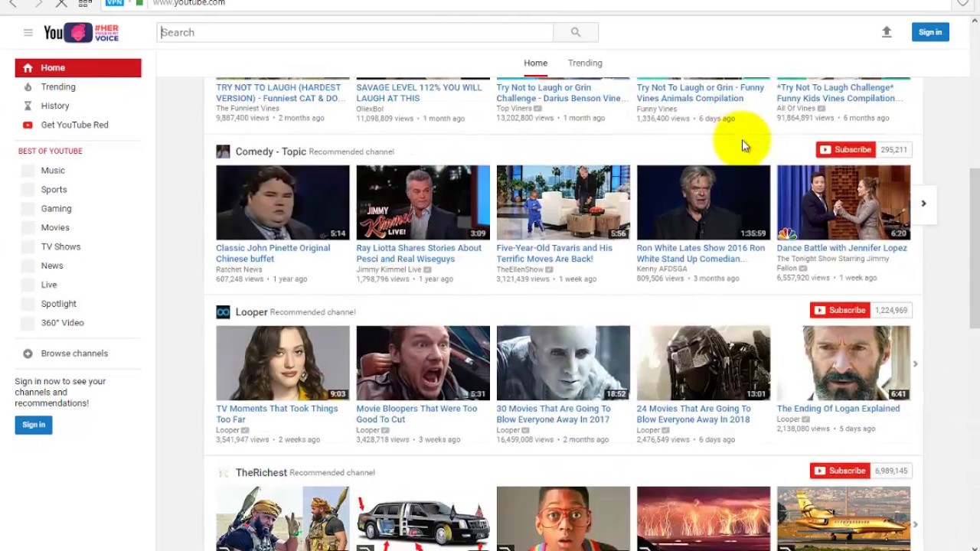Screen dimensions: 980x551
Task: Subscribe to TheRichest channel
Action: pyautogui.click(x=840, y=471)
